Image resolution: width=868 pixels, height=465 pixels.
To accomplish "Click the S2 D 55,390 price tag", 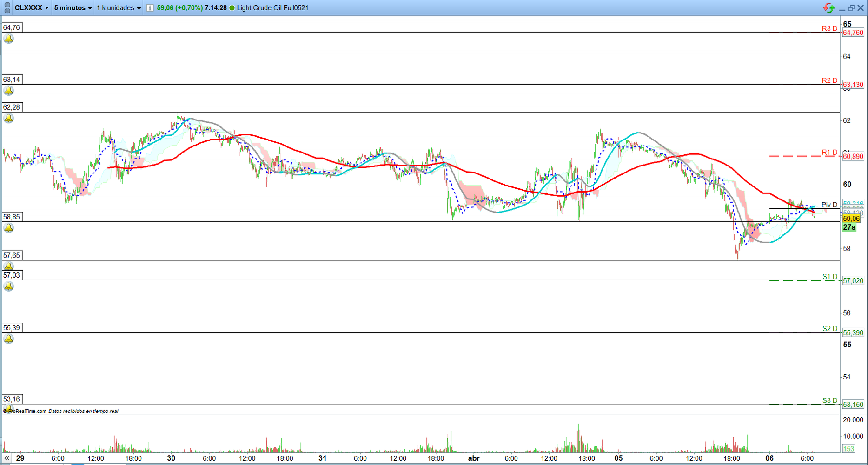I will coord(853,332).
